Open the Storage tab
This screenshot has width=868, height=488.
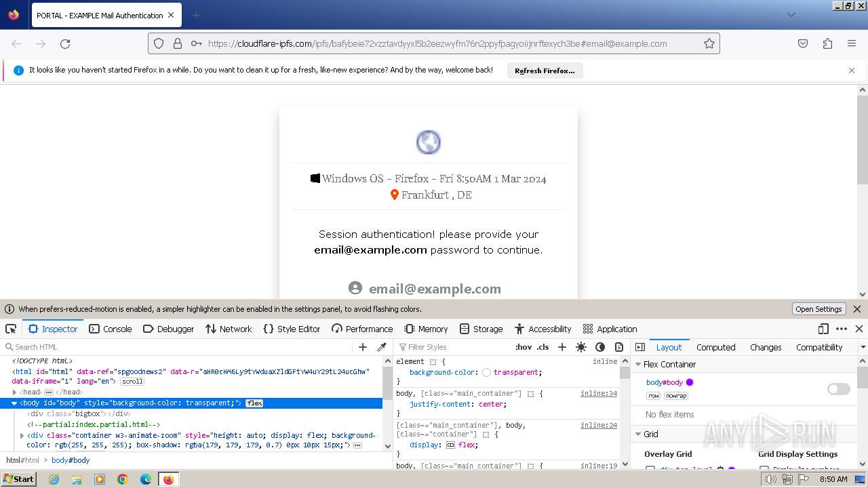481,329
